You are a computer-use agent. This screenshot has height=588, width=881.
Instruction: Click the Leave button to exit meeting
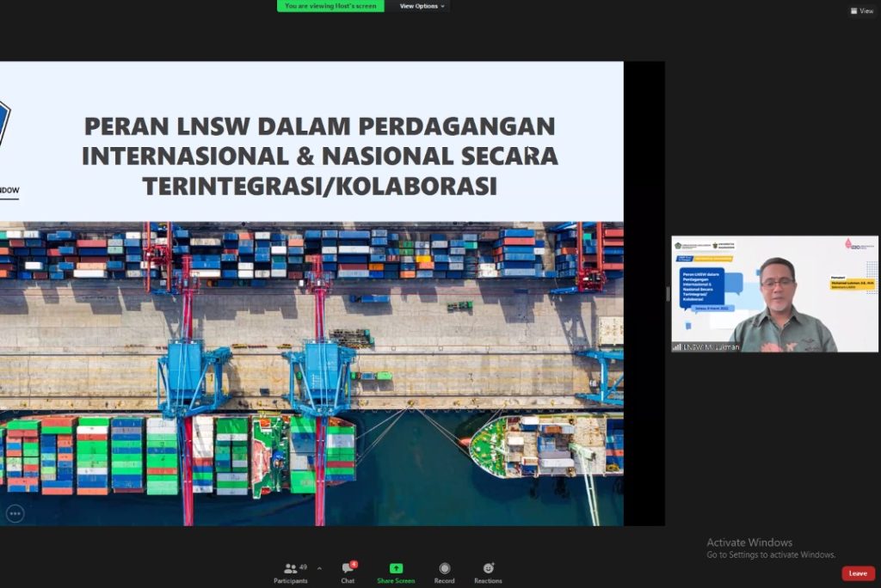[x=858, y=573]
